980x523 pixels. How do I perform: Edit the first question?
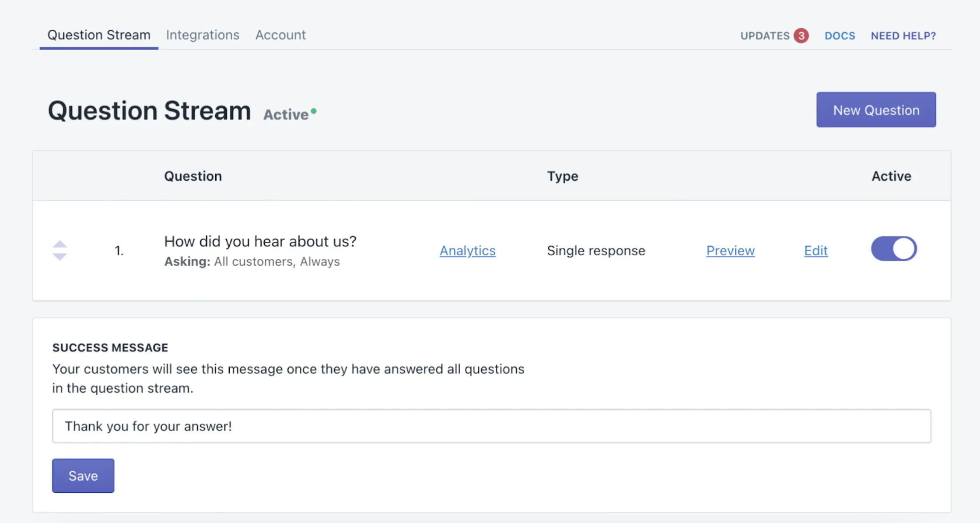coord(815,251)
